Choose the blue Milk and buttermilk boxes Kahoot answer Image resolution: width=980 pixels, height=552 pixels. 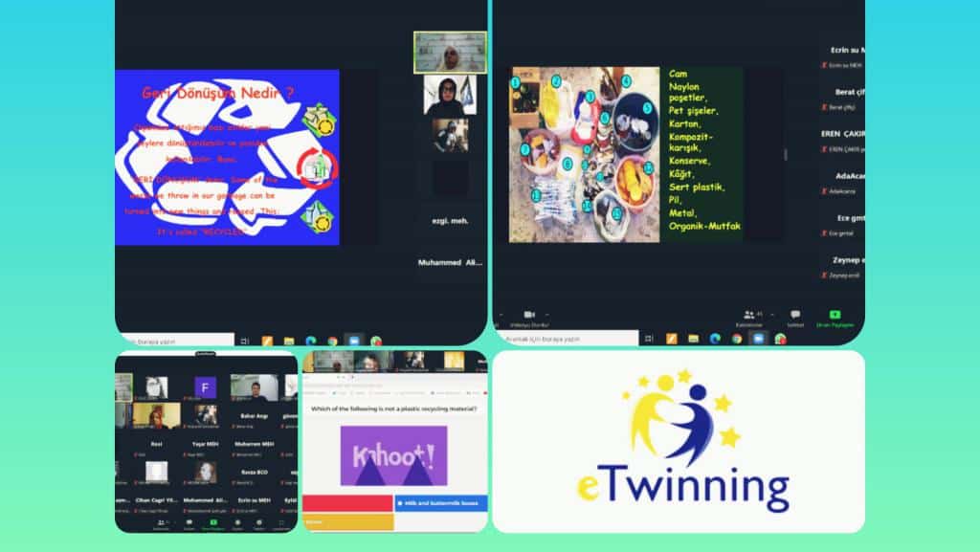click(x=440, y=502)
